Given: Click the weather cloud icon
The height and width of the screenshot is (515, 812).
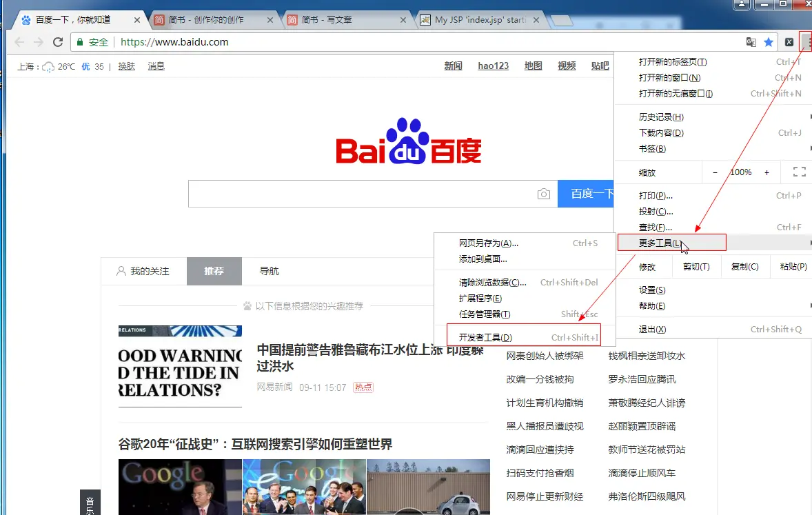Looking at the screenshot, I should click(x=48, y=66).
